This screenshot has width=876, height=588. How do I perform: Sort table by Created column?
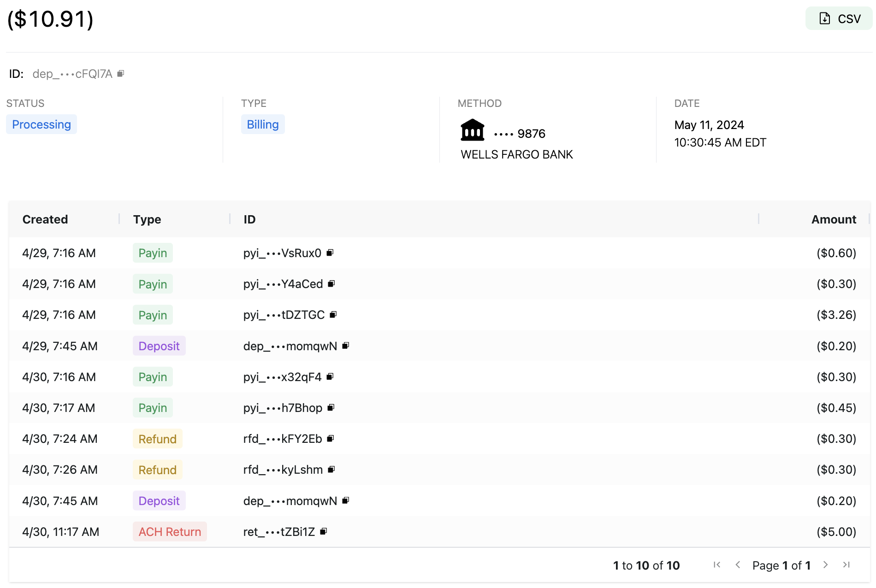tap(45, 219)
